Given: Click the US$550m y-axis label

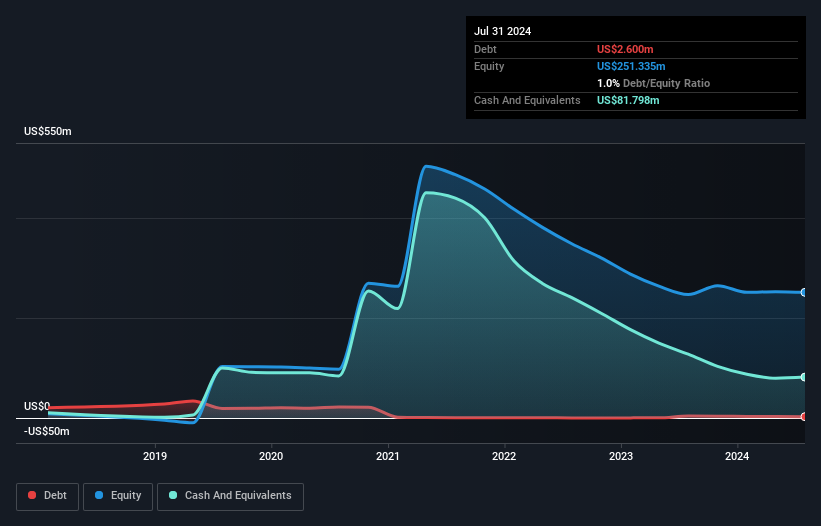Looking at the screenshot, I should [48, 131].
